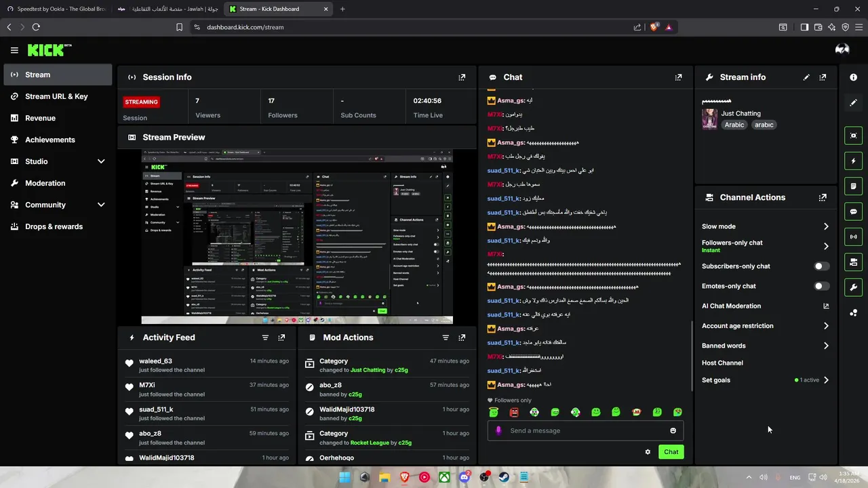
Task: Open the hamburger menu beside the Kick logo
Action: click(x=14, y=50)
